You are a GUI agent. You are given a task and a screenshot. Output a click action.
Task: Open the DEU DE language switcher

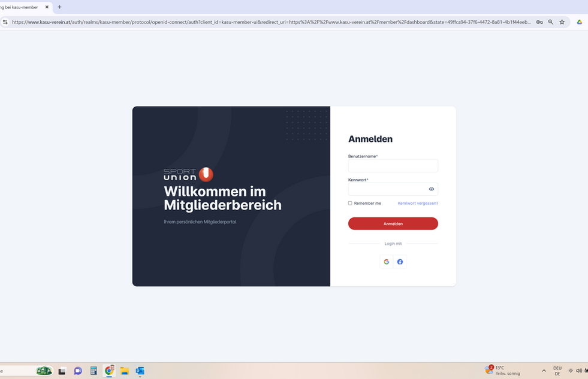(x=557, y=371)
